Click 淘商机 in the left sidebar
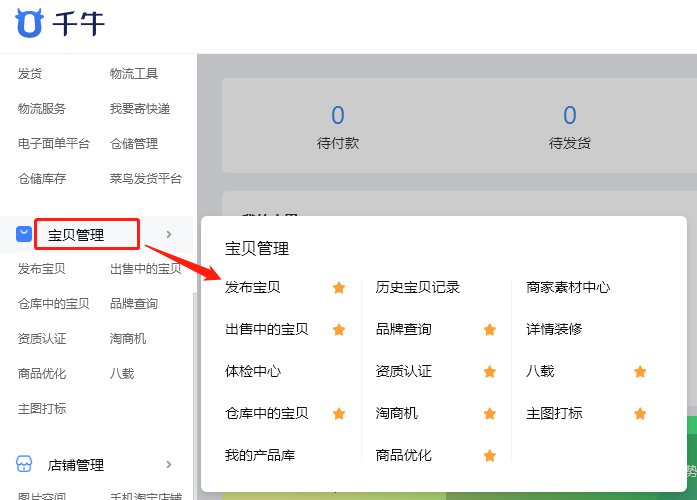Viewport: 697px width, 500px height. tap(128, 339)
